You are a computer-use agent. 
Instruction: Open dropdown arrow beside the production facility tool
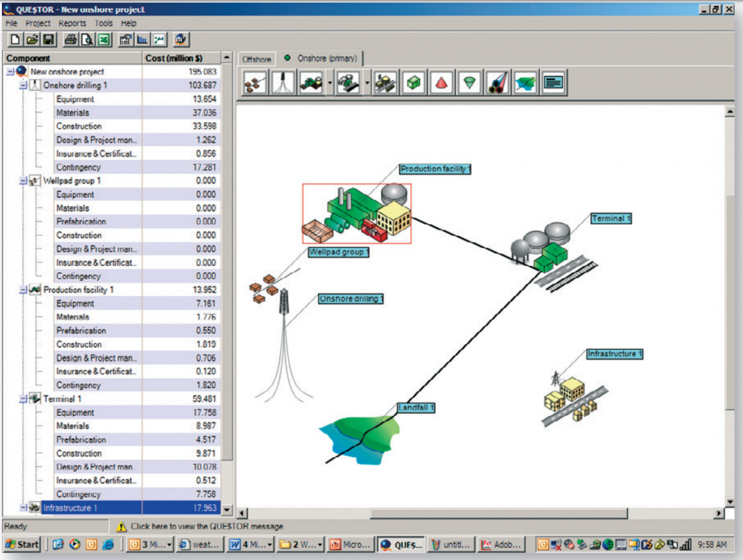click(330, 83)
